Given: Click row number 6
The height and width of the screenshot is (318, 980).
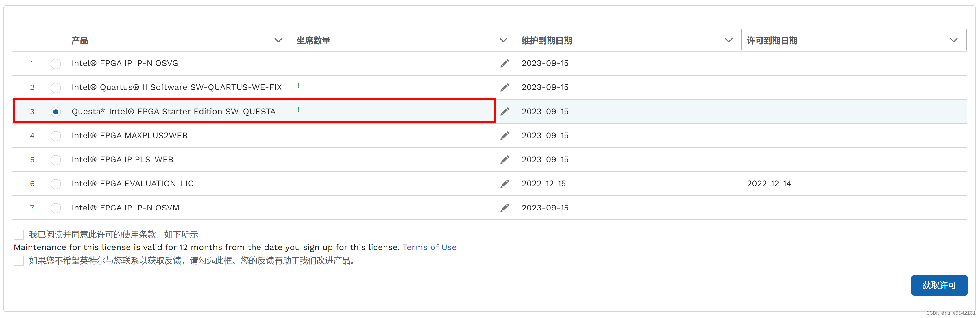Looking at the screenshot, I should (32, 184).
